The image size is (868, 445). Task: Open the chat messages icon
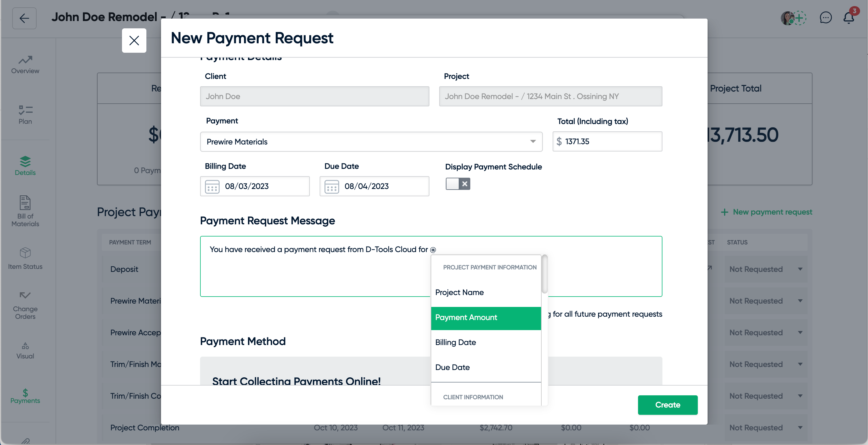(826, 17)
